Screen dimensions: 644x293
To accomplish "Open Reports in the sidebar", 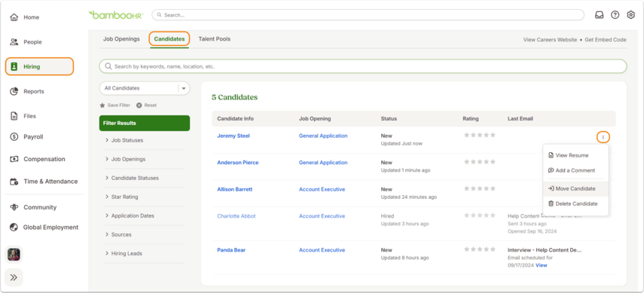I will click(x=27, y=91).
